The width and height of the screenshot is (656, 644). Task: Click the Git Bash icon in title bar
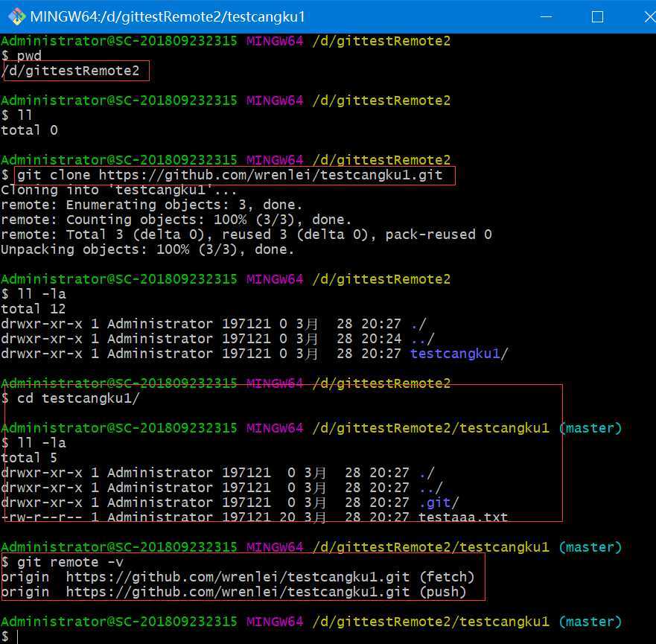[16, 16]
